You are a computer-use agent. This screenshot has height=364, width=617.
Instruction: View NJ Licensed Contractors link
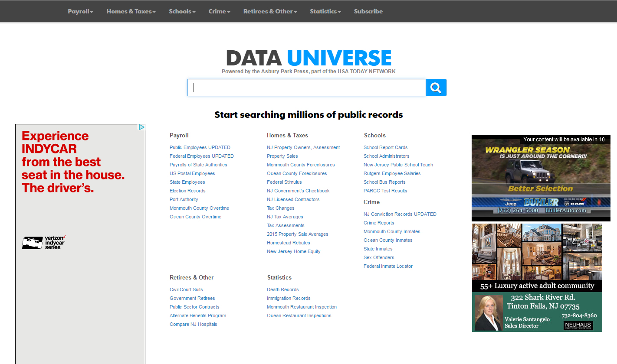pyautogui.click(x=293, y=199)
